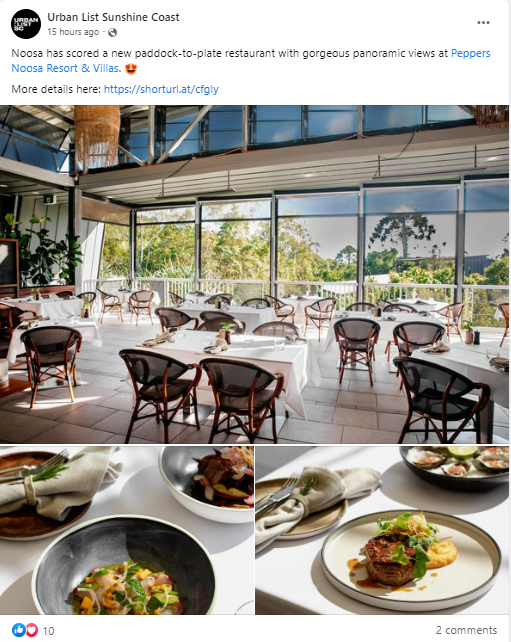
Task: Click the Noosa Resort & Villas text line
Action: coord(66,68)
